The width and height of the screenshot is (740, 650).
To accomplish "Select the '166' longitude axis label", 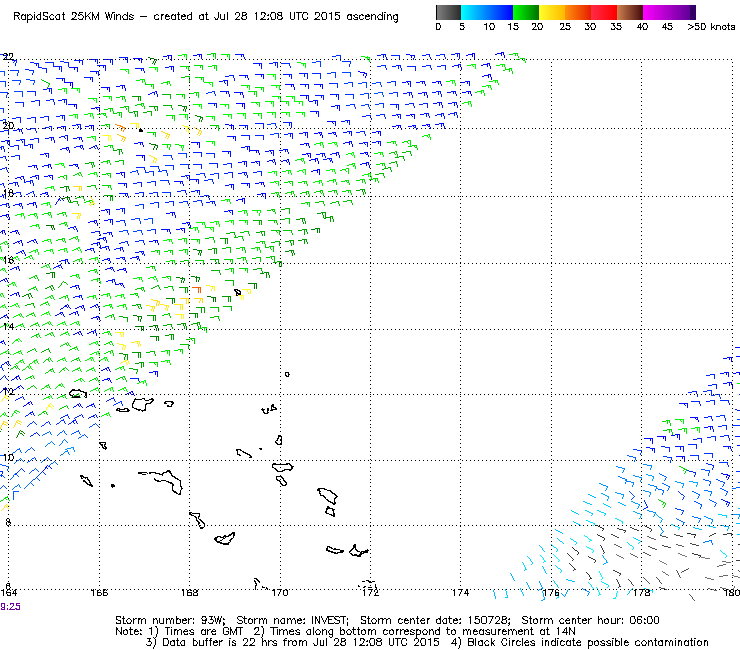I will [x=99, y=592].
